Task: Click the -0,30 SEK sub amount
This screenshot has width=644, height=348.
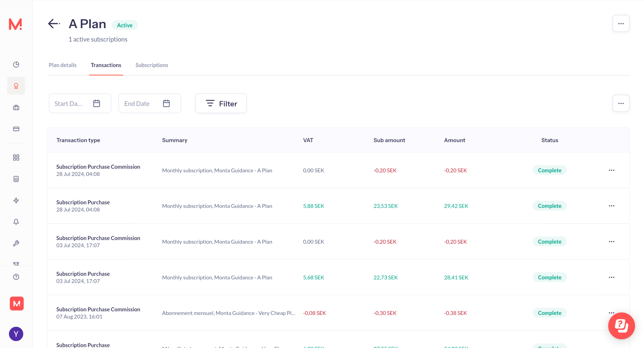Action: [385, 313]
